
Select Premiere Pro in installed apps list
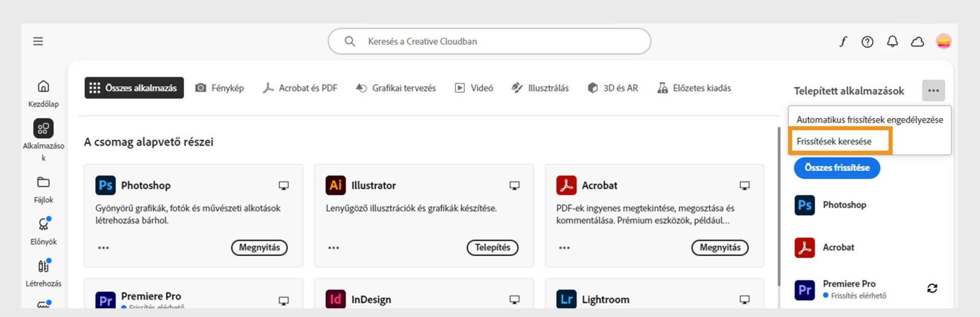click(x=841, y=289)
